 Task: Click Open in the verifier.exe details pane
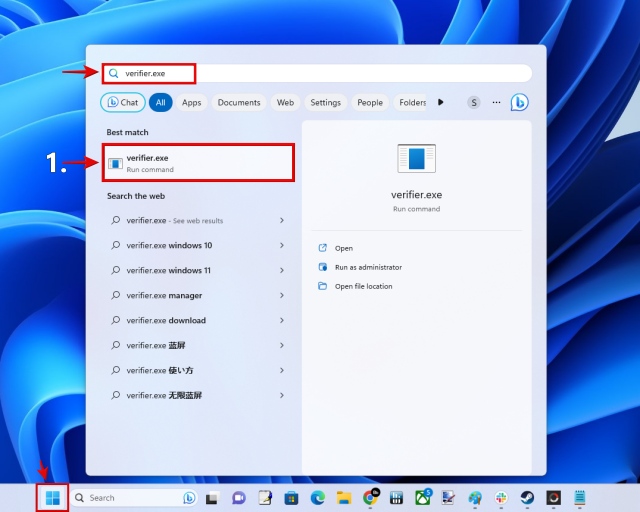coord(344,248)
